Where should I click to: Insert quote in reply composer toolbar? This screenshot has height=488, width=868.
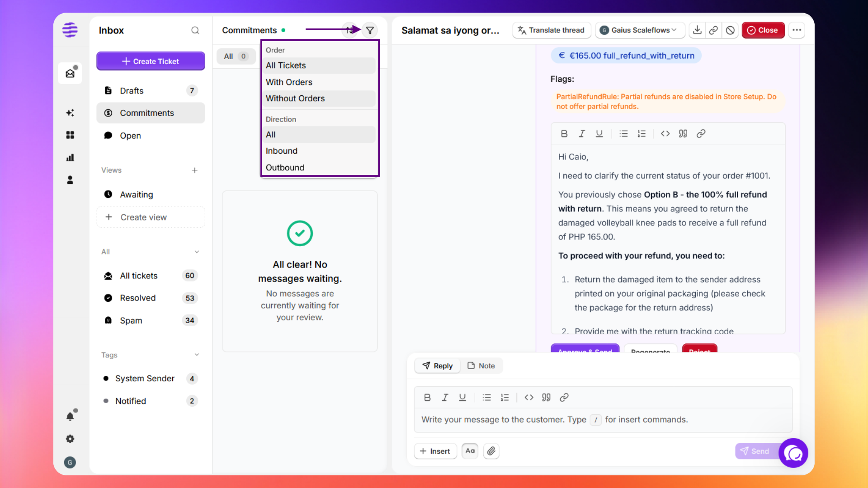point(547,398)
